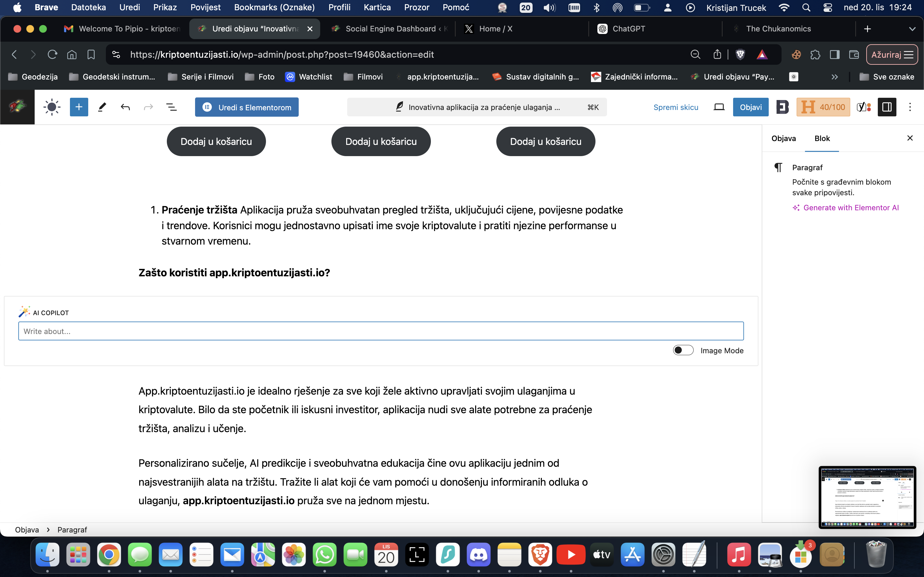Open the three-dot Options menu
This screenshot has width=924, height=577.
pyautogui.click(x=910, y=107)
